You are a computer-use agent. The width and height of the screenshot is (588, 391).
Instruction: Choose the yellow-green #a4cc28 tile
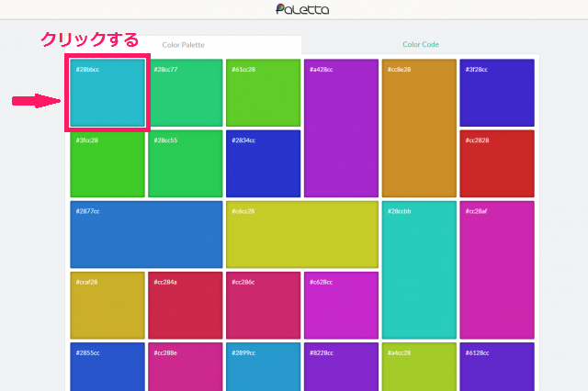pos(419,367)
